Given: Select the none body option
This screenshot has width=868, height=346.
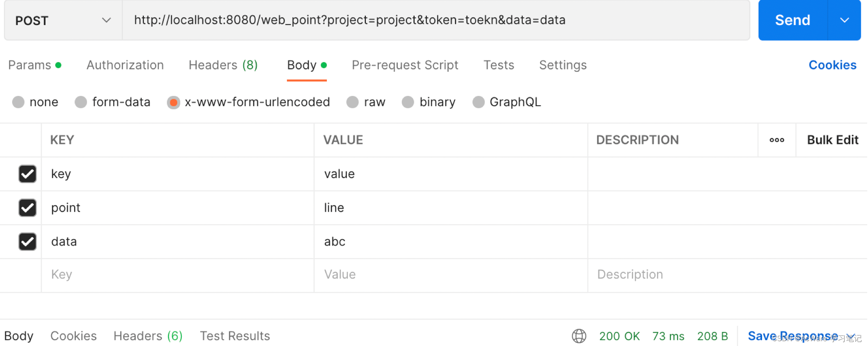Looking at the screenshot, I should 19,102.
